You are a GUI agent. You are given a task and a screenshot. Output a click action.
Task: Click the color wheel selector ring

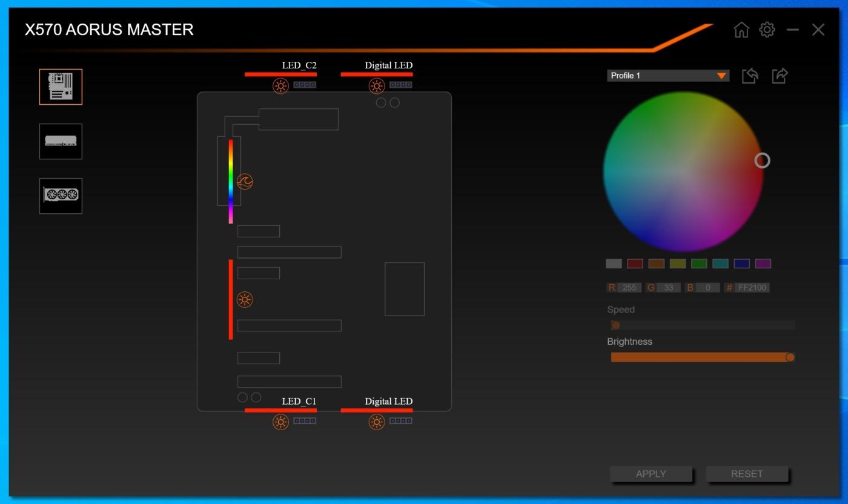coord(762,161)
